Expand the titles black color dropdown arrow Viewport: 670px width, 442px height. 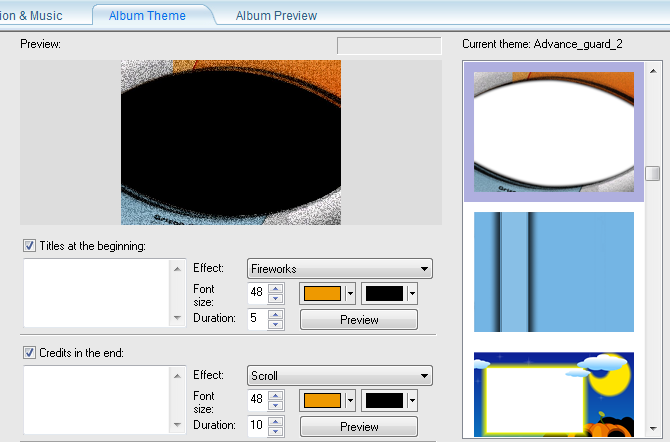pyautogui.click(x=412, y=294)
